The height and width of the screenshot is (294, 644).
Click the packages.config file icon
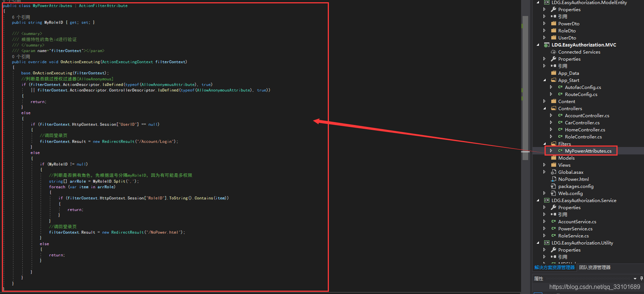pos(553,186)
